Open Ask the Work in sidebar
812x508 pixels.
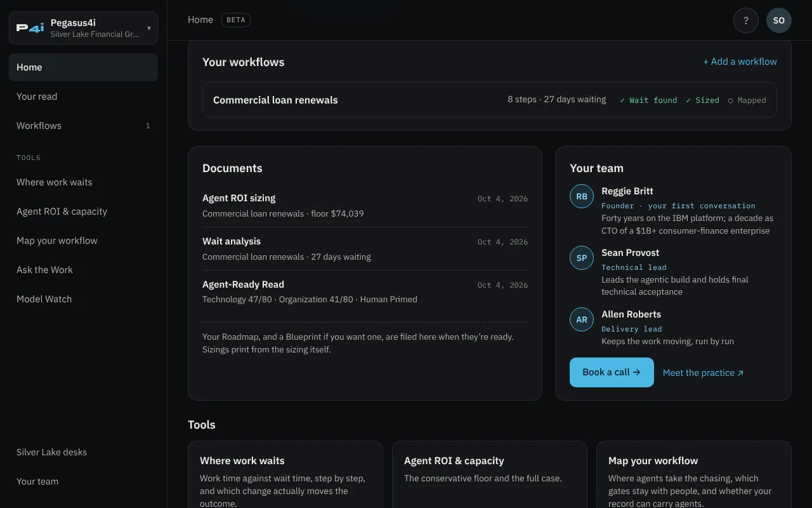[84, 270]
